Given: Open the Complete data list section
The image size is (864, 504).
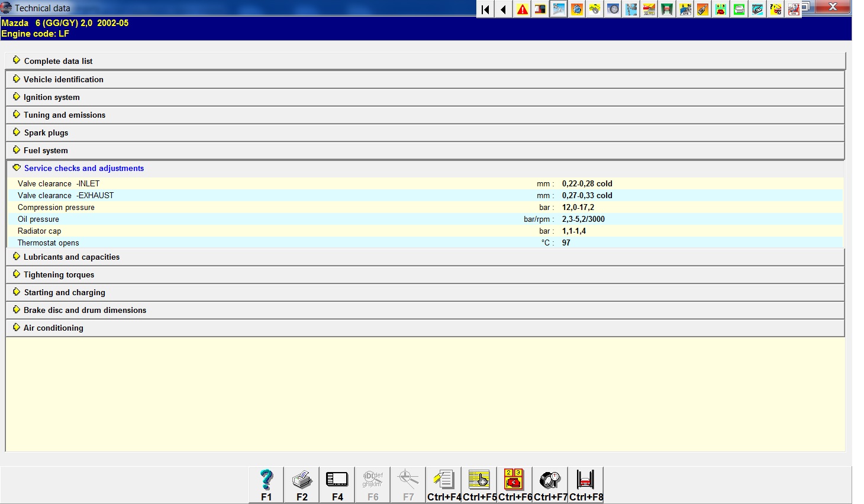Looking at the screenshot, I should point(58,62).
